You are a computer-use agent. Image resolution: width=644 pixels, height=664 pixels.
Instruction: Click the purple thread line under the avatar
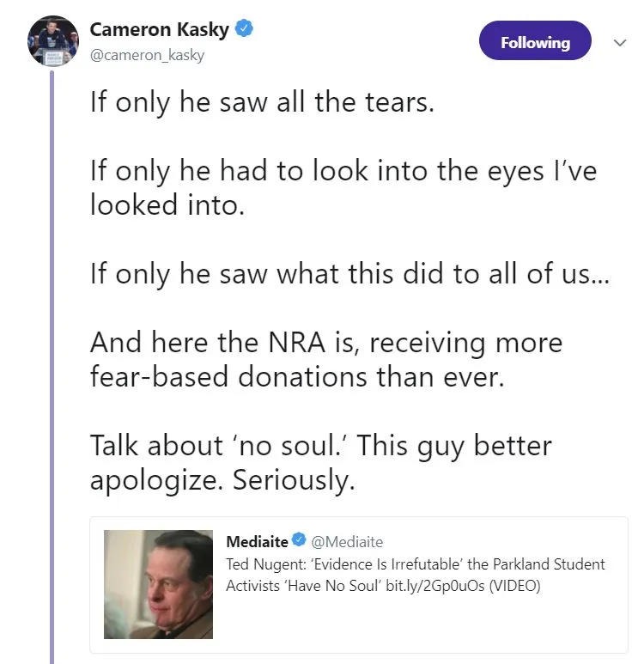(x=53, y=344)
